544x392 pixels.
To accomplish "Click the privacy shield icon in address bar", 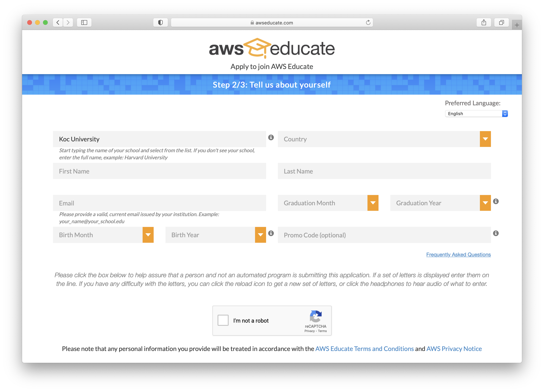I will click(160, 22).
